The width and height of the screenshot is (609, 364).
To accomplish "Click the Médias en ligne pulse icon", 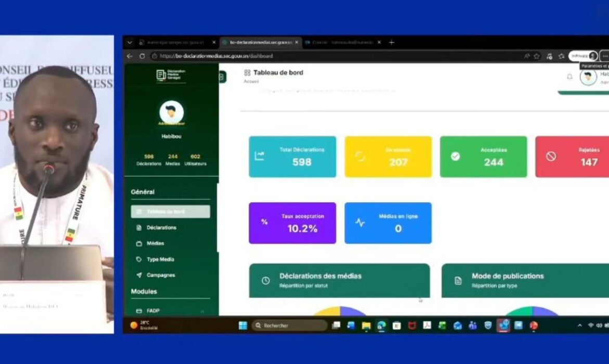I will point(360,223).
